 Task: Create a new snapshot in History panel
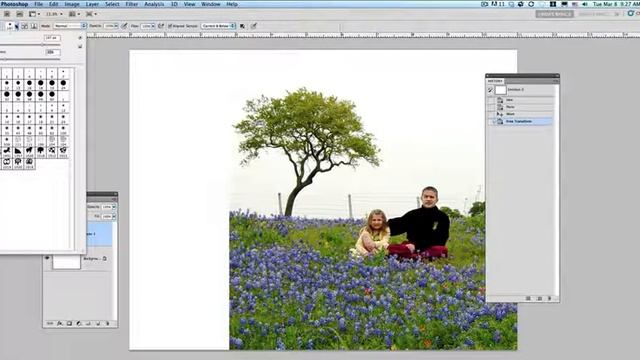pos(539,298)
